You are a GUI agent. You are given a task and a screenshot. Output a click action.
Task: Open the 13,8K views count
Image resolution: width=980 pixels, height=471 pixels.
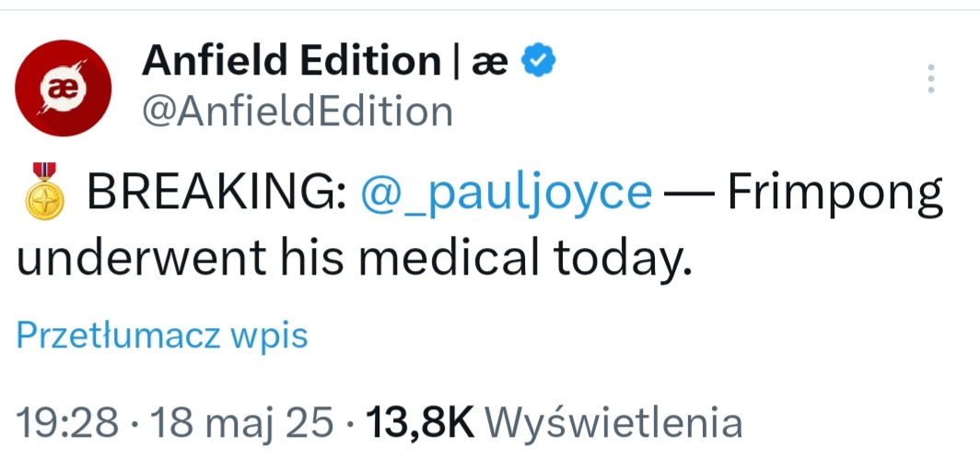pos(421,424)
